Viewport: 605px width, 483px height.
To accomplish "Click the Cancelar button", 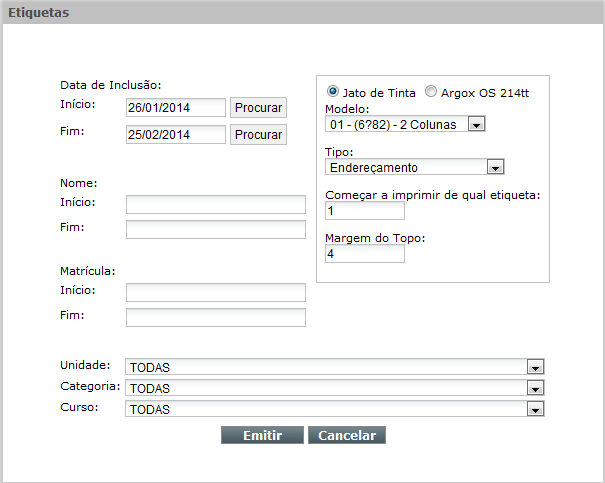I will pos(347,435).
